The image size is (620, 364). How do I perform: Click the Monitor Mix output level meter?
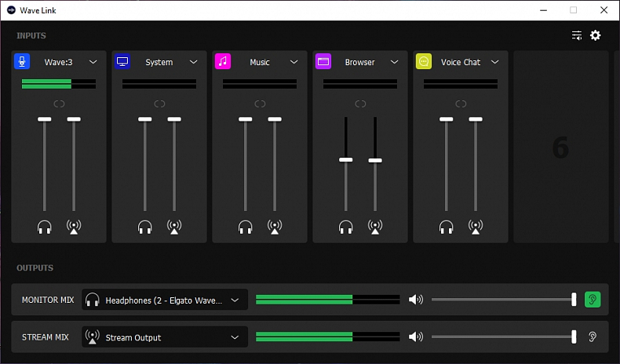[328, 300]
